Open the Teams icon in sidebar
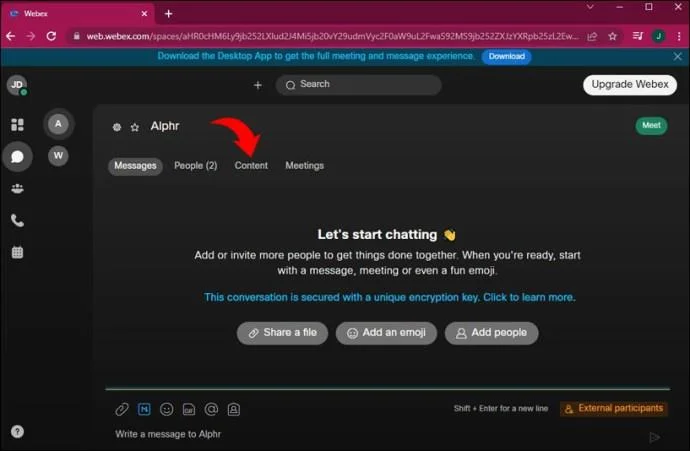The image size is (690, 451). (x=17, y=189)
